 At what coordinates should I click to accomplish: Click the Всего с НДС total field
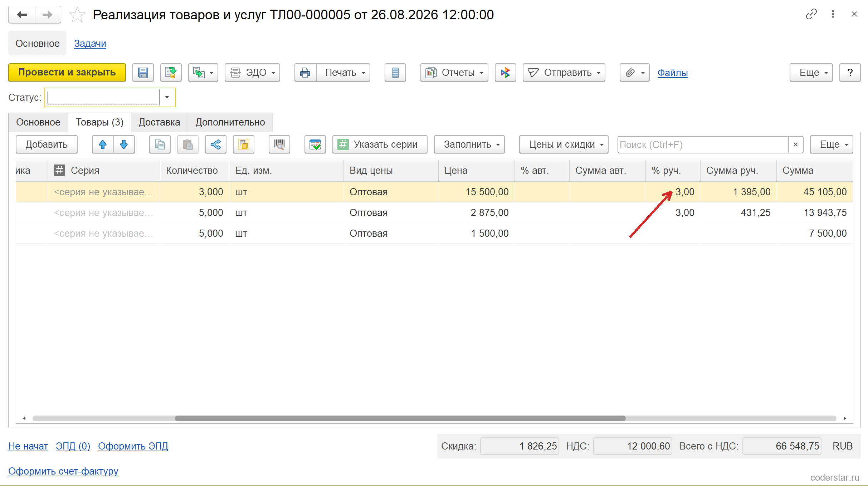(782, 446)
